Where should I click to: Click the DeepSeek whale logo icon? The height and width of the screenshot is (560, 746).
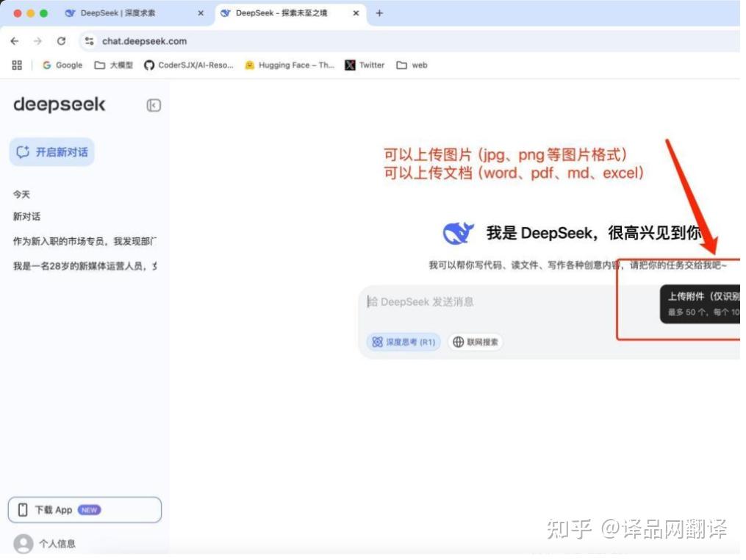458,233
